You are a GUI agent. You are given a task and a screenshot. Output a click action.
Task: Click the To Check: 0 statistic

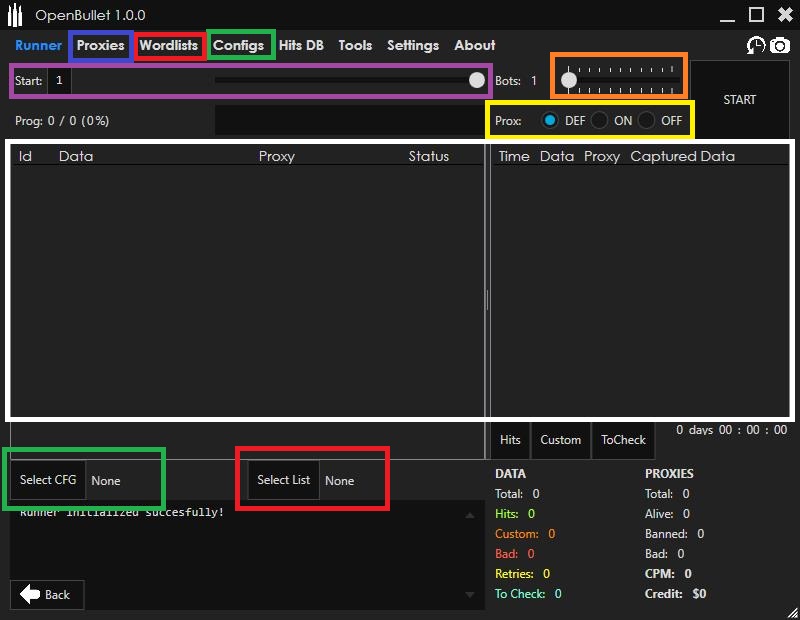pos(528,593)
